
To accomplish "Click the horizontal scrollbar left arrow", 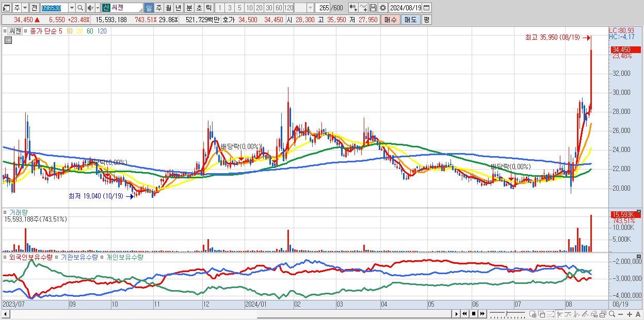I will pyautogui.click(x=6, y=314).
